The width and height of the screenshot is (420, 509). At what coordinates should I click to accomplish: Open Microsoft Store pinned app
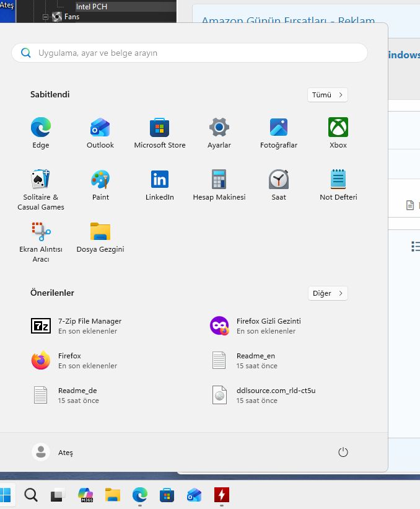[x=160, y=133]
